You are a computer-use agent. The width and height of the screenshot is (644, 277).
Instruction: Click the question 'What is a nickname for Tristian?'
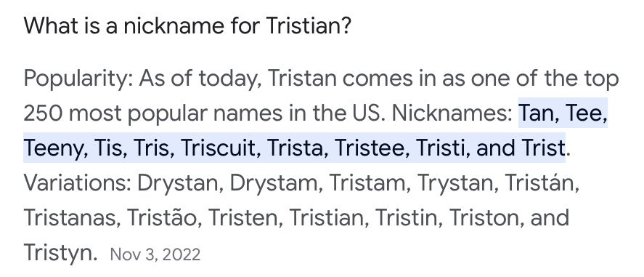click(x=187, y=26)
